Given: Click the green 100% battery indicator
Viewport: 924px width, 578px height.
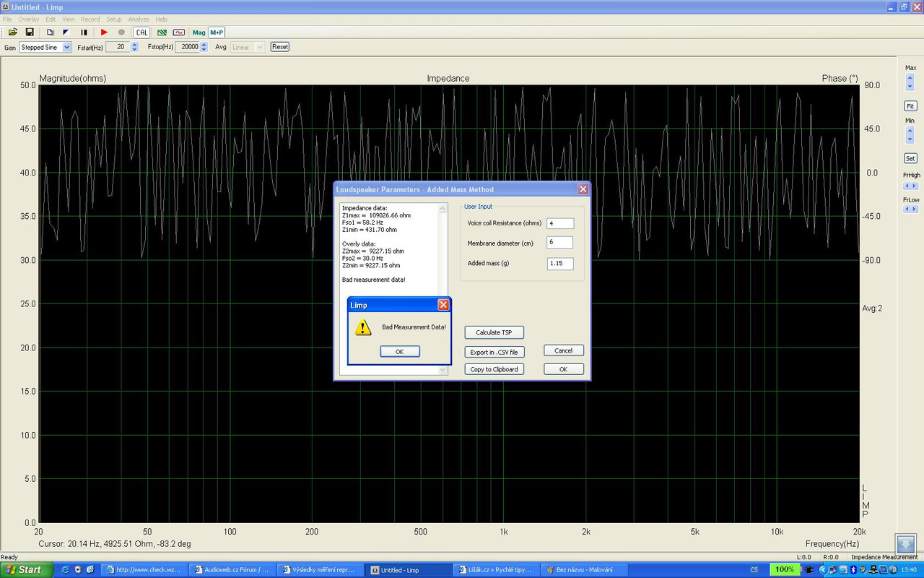Looking at the screenshot, I should coord(785,569).
